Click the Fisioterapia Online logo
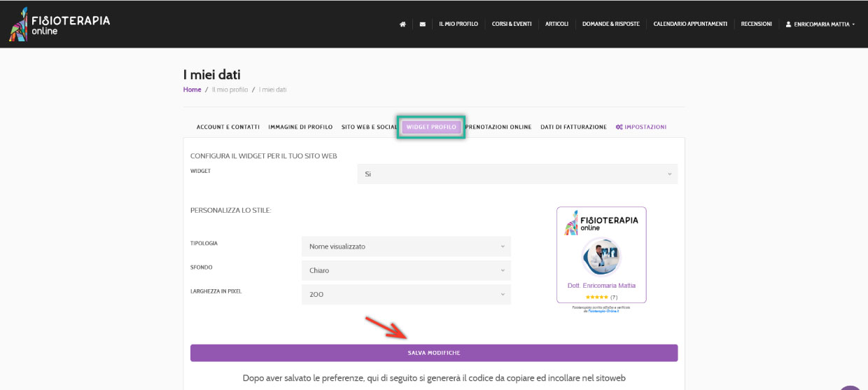This screenshot has width=868, height=390. (59, 24)
